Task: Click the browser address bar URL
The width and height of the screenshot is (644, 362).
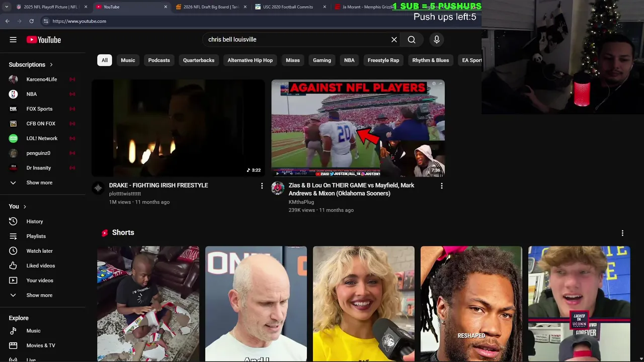Action: click(79, 21)
